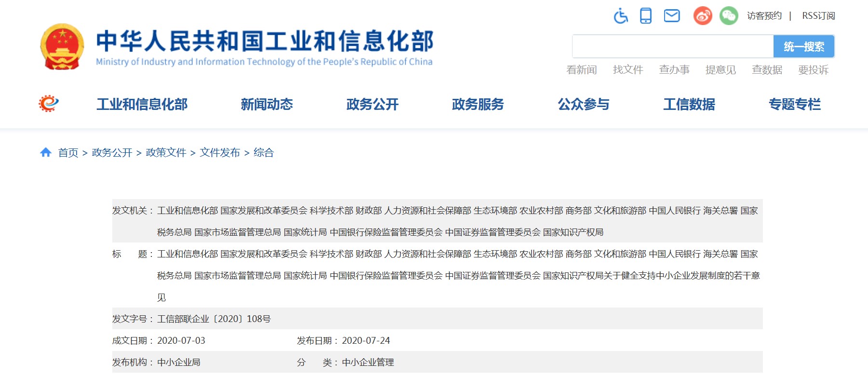868x390 pixels.
Task: Select 看新闻 search category
Action: pos(582,70)
